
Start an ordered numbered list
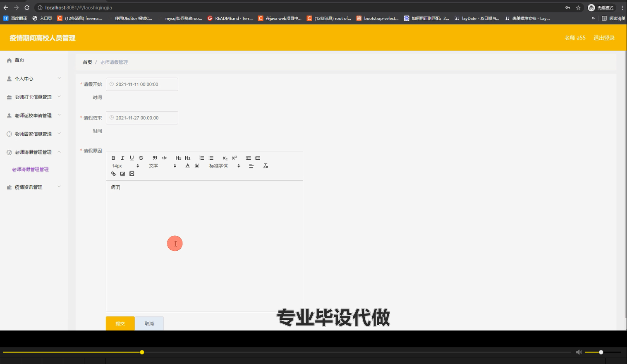point(202,158)
